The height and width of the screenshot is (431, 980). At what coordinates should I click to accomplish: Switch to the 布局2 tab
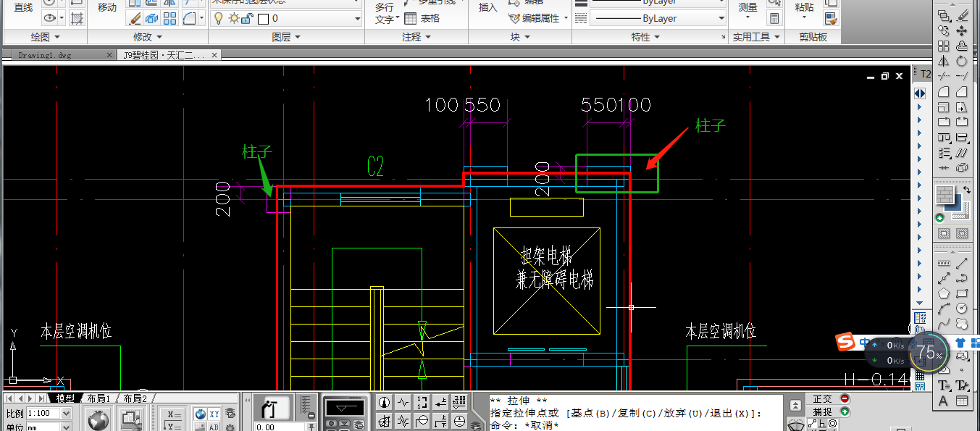[x=134, y=398]
